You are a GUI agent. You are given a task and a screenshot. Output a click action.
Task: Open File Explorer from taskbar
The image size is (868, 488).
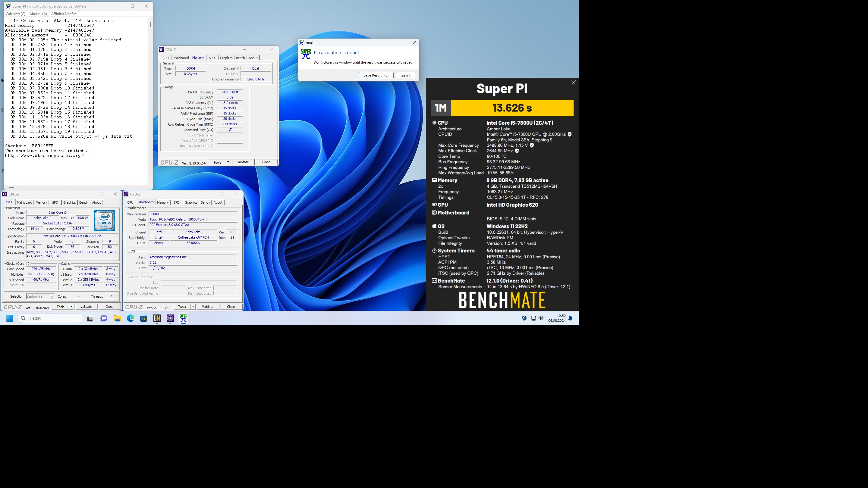(117, 318)
